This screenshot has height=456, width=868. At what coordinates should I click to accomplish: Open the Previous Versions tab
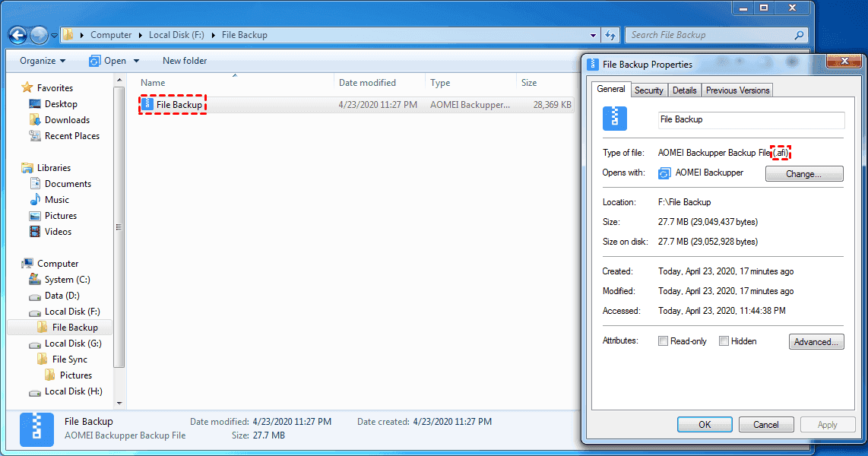(737, 90)
